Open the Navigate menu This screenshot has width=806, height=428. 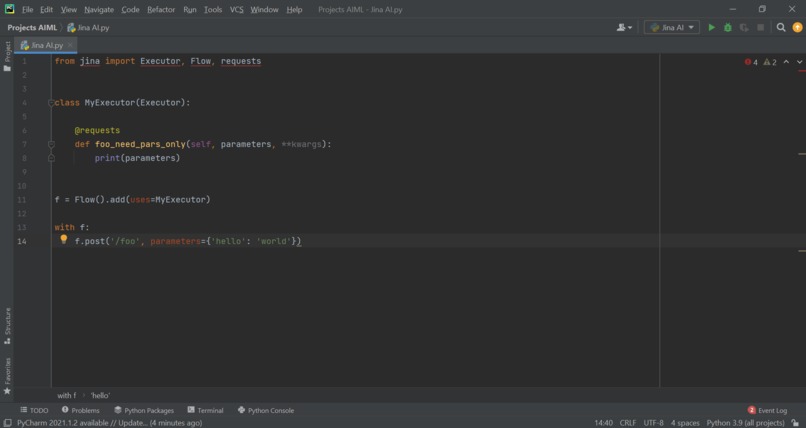(x=99, y=9)
